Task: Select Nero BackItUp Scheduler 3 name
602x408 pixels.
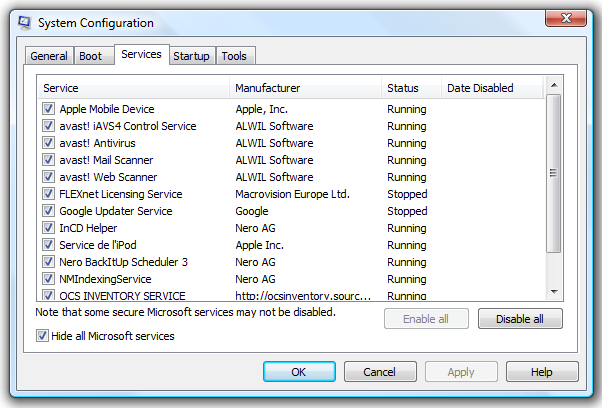Action: 123,262
